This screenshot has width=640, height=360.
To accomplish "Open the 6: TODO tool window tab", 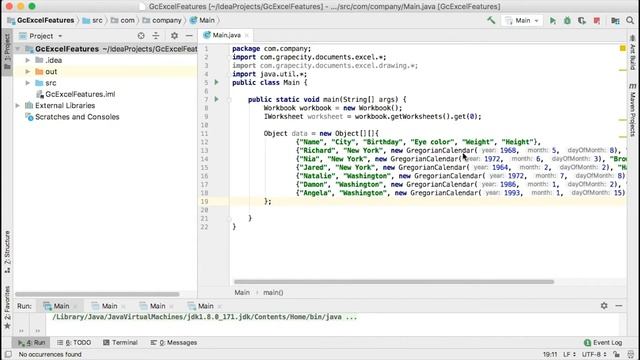I will [74, 342].
